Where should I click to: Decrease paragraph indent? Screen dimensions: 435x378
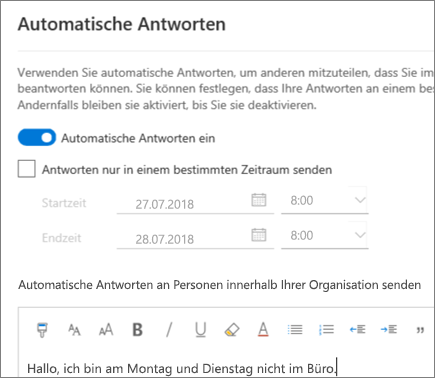tap(357, 330)
